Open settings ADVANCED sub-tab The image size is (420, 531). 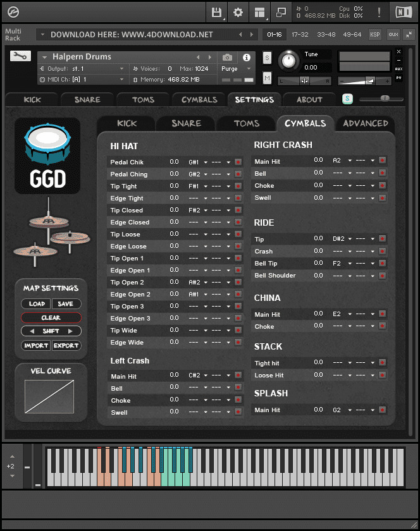tap(366, 123)
